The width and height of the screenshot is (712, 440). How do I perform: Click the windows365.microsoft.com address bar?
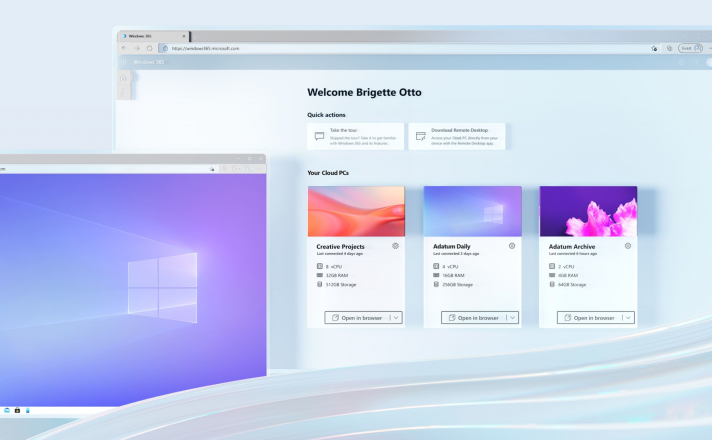[408, 48]
